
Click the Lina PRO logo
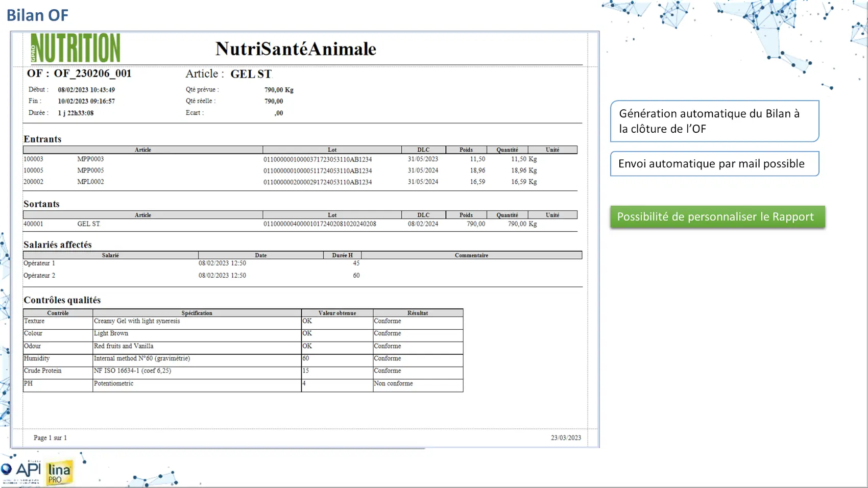tap(59, 473)
